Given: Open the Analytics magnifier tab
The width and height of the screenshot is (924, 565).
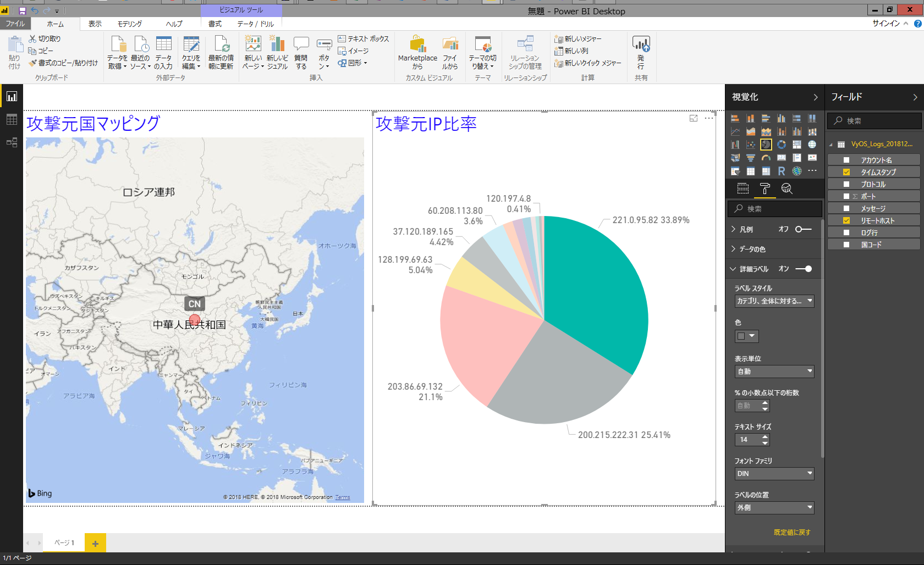Looking at the screenshot, I should pyautogui.click(x=787, y=189).
